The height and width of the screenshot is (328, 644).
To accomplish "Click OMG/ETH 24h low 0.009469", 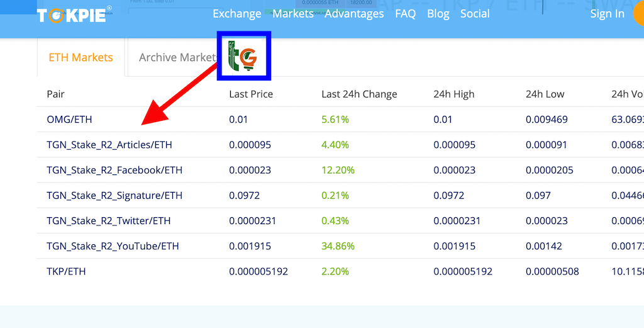I will click(547, 119).
